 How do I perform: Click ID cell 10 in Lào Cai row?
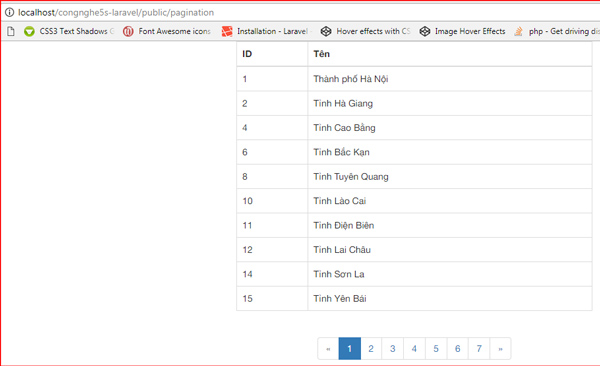[x=272, y=201]
